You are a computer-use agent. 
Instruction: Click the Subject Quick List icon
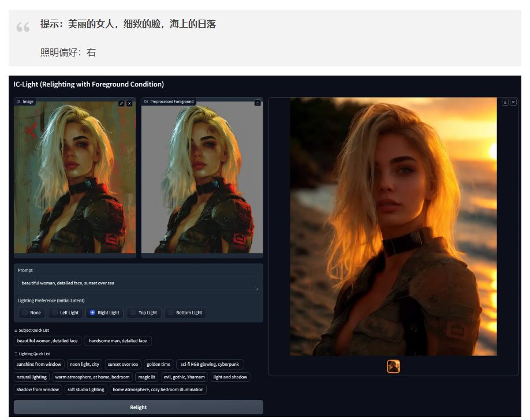pyautogui.click(x=16, y=331)
